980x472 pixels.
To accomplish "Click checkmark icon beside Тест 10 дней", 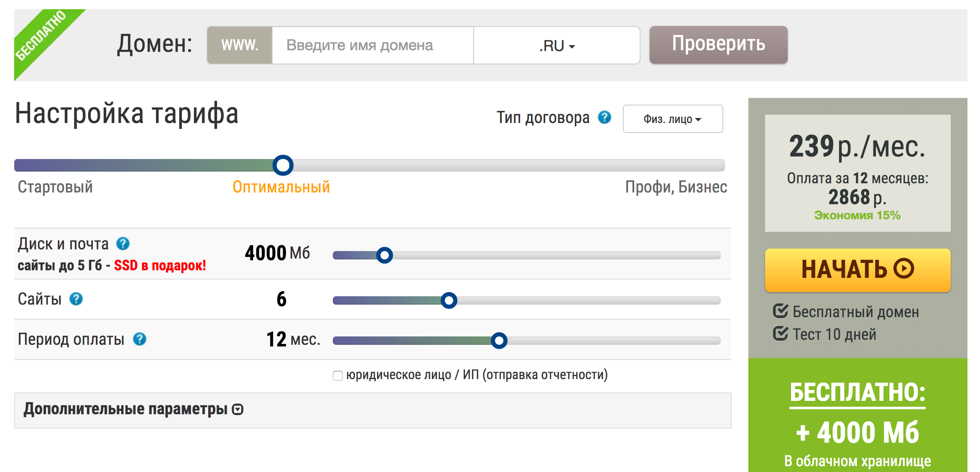I will [780, 333].
